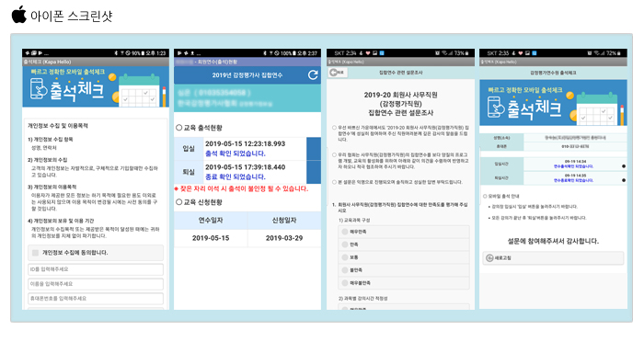Tap the blue button beside 퇴실 timestamp
The width and height of the screenshot is (644, 364).
(314, 173)
